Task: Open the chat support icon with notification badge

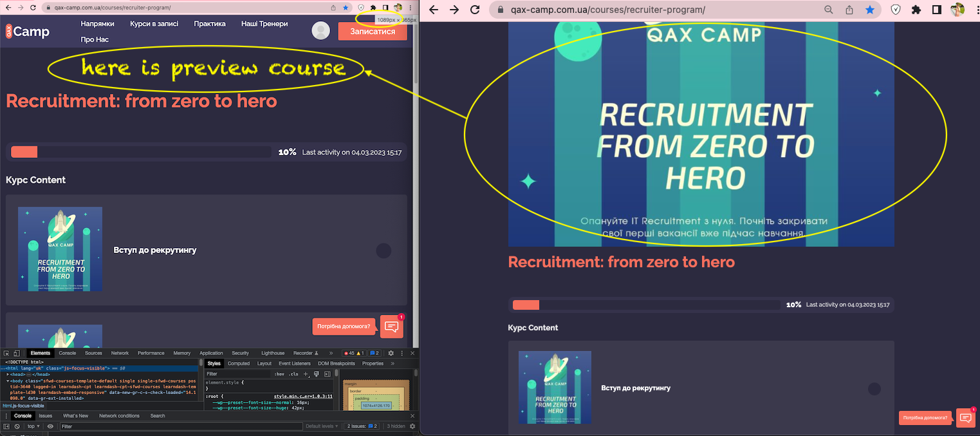Action: pos(392,327)
